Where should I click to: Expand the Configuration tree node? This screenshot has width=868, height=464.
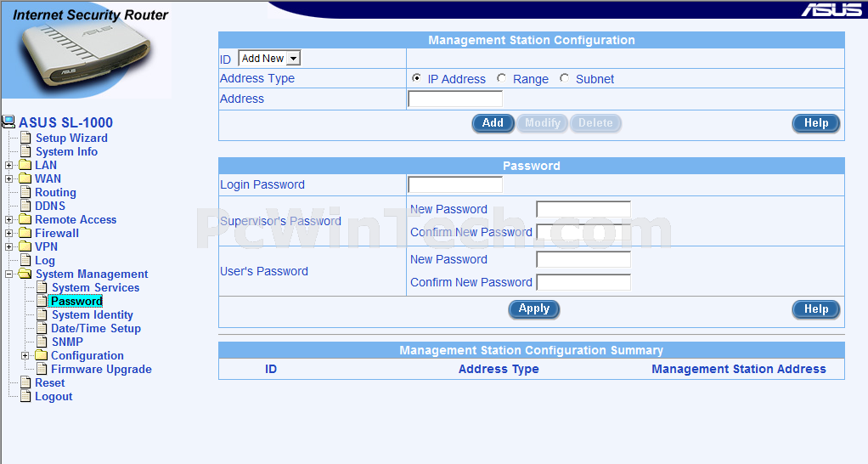pos(25,355)
